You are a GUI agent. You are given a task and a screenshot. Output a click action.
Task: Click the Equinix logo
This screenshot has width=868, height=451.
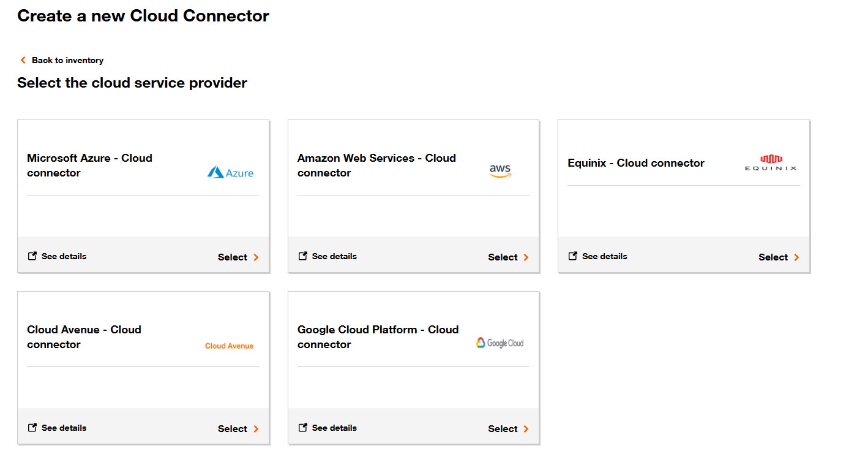coord(771,163)
